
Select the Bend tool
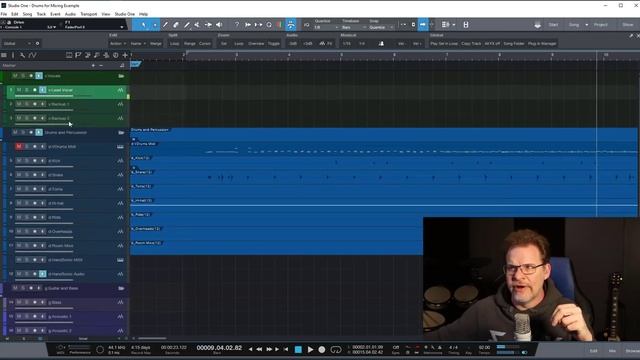click(208, 25)
